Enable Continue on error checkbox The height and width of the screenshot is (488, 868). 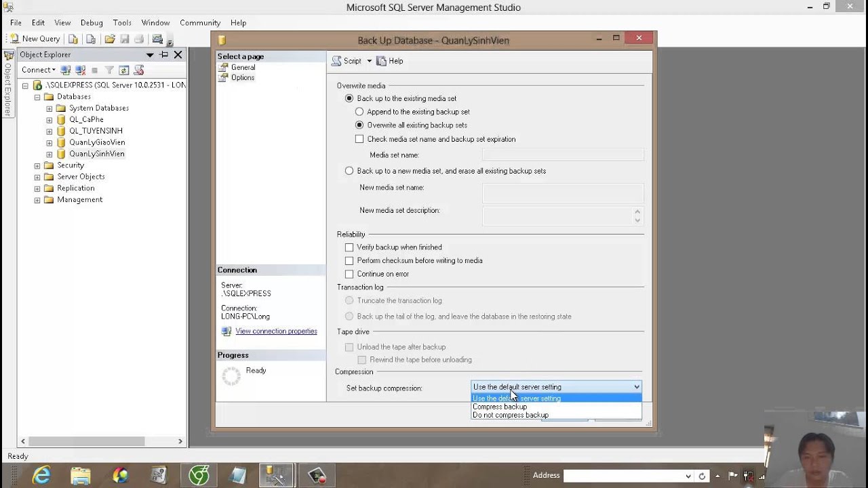pyautogui.click(x=349, y=274)
